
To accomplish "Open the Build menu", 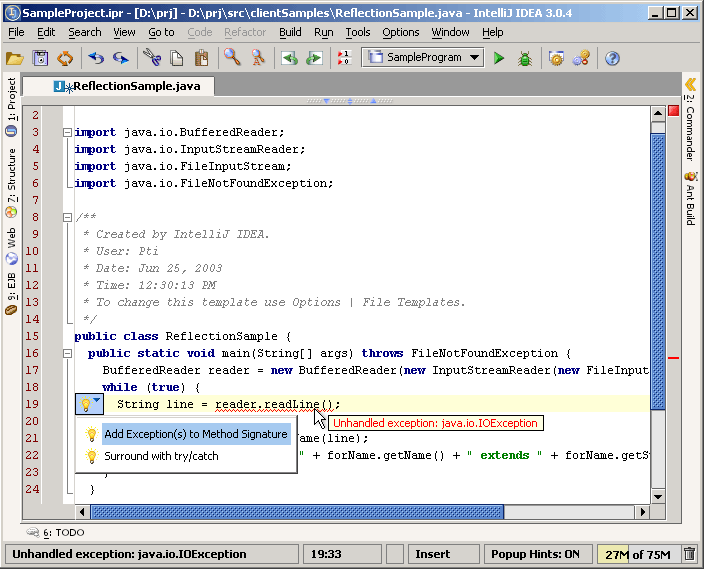I will point(290,32).
